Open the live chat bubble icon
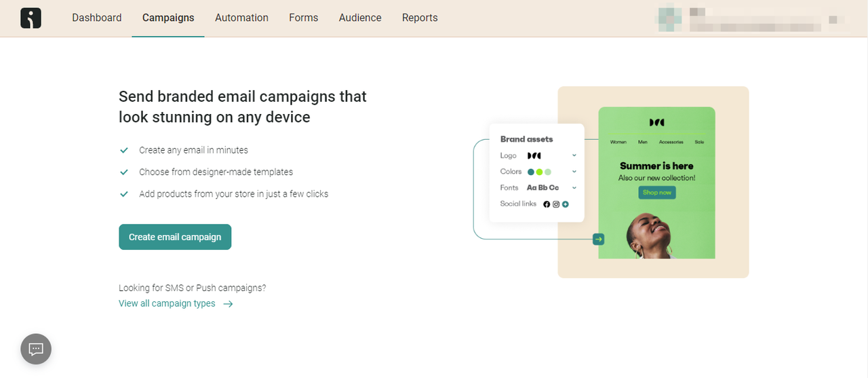Viewport: 868px width, 378px height. pos(36,349)
